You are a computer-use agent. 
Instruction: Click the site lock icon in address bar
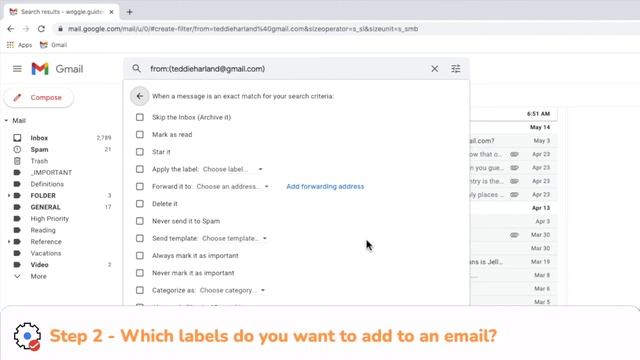[60, 29]
